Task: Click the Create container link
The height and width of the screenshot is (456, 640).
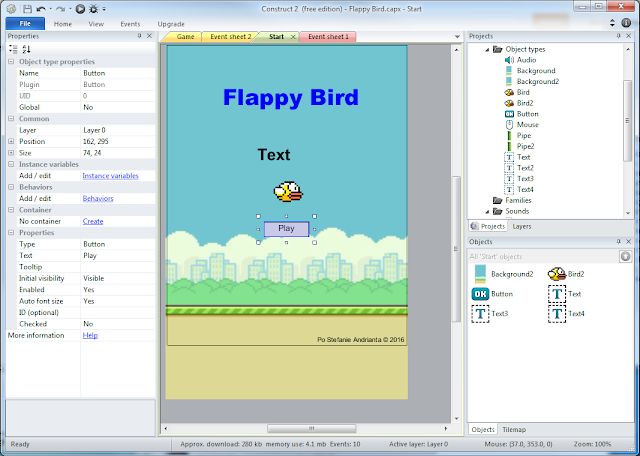Action: pyautogui.click(x=93, y=222)
